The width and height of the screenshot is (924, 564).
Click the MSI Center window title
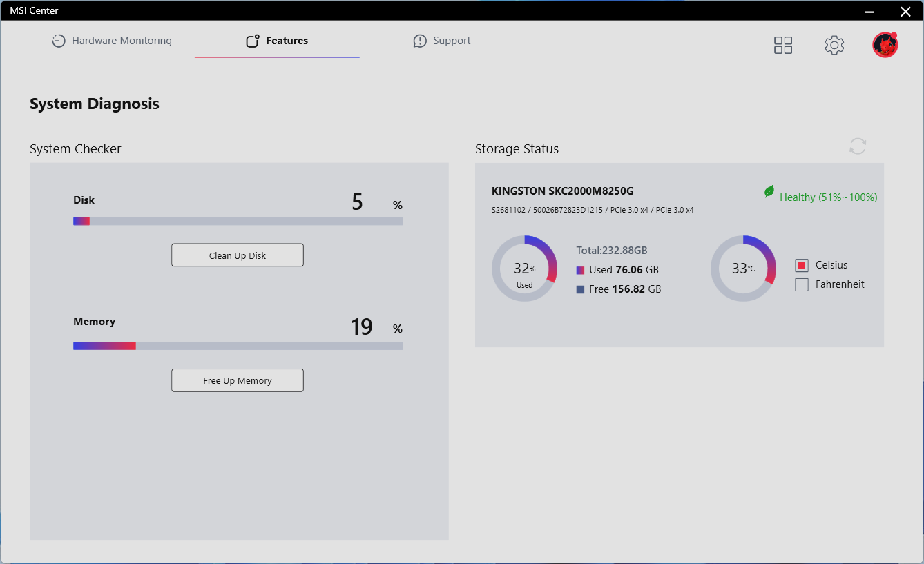point(34,10)
